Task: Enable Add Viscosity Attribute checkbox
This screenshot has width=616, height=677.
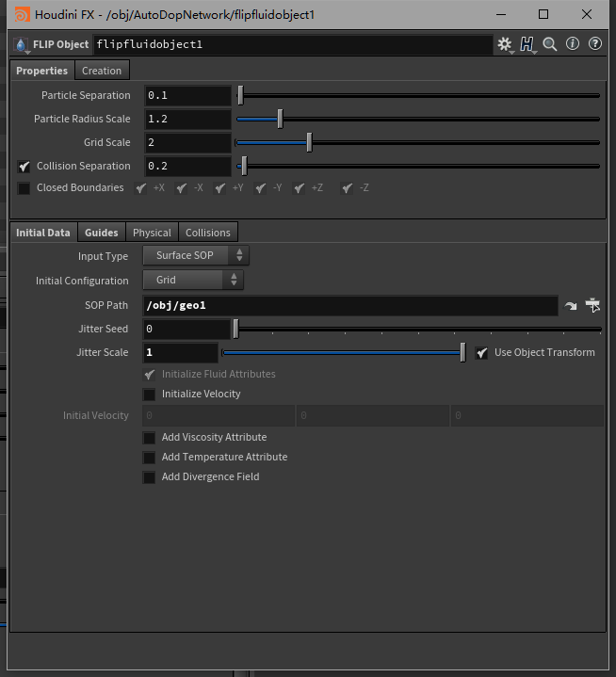Action: [x=149, y=438]
